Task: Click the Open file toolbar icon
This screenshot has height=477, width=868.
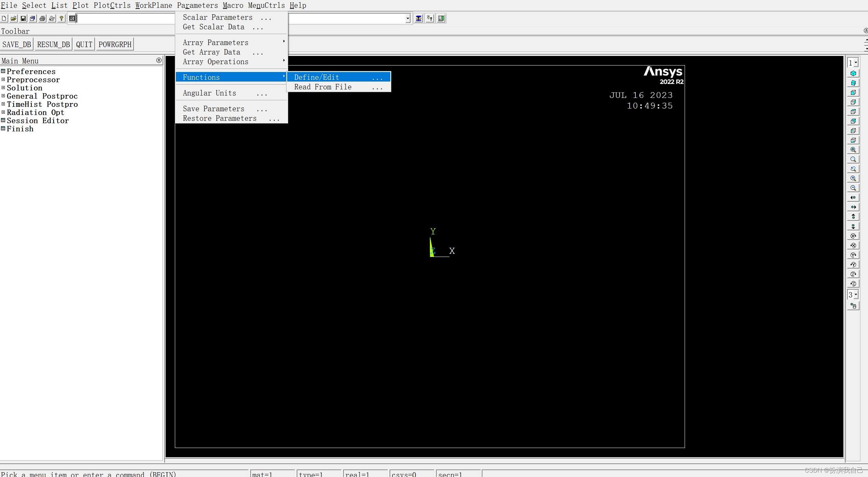Action: click(x=14, y=18)
